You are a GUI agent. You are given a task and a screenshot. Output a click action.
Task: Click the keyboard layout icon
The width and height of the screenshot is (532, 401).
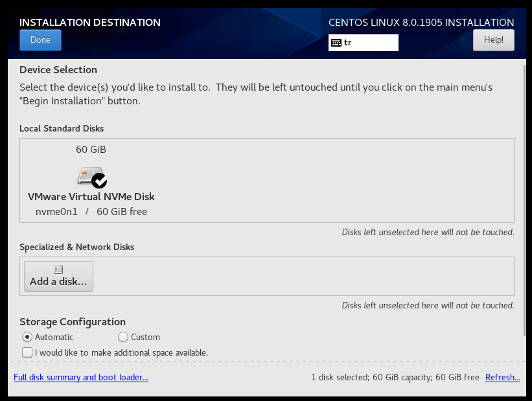click(336, 43)
